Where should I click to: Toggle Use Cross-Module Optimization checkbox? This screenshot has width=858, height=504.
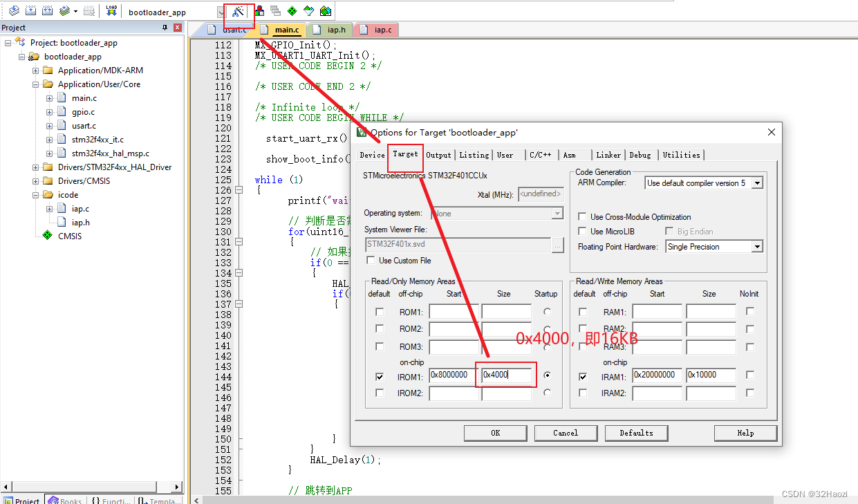pos(583,217)
